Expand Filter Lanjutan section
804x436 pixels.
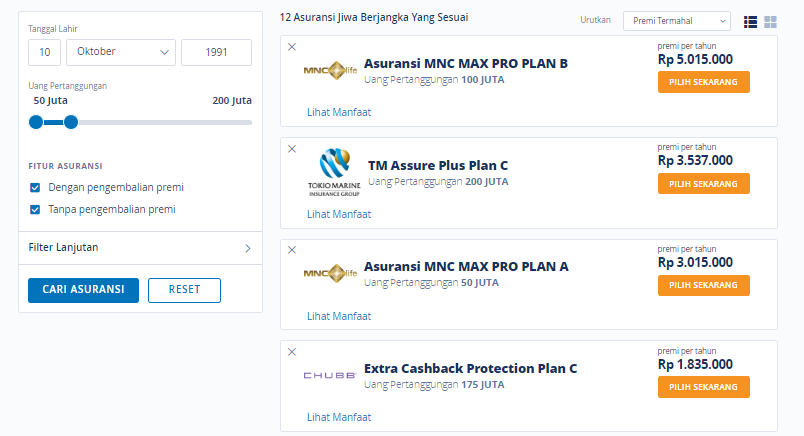pos(140,248)
